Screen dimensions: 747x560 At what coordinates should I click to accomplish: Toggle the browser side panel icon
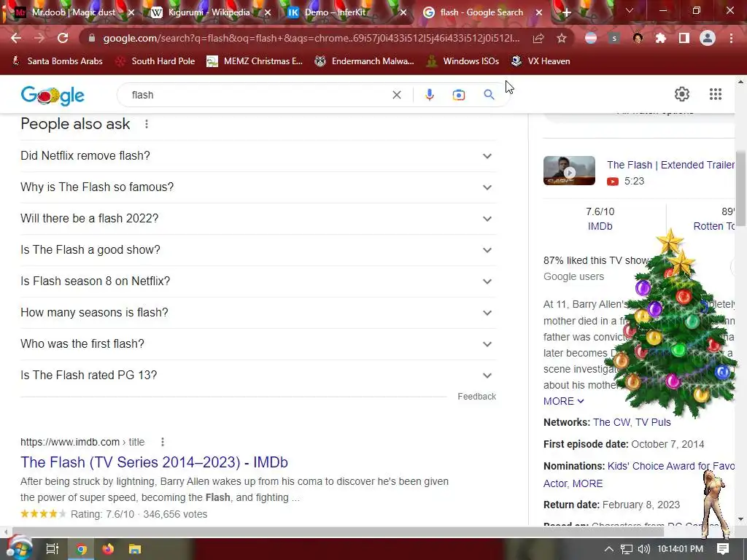(x=684, y=38)
